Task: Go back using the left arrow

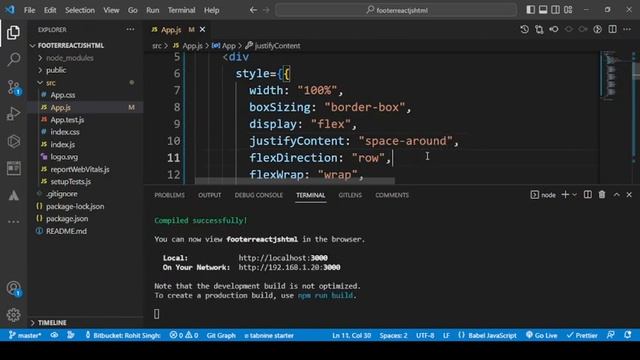Action: click(253, 10)
